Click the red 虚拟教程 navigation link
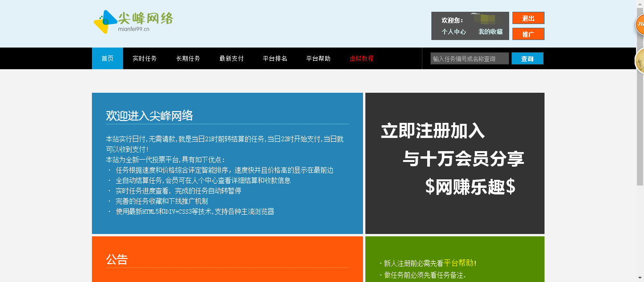 coord(361,58)
